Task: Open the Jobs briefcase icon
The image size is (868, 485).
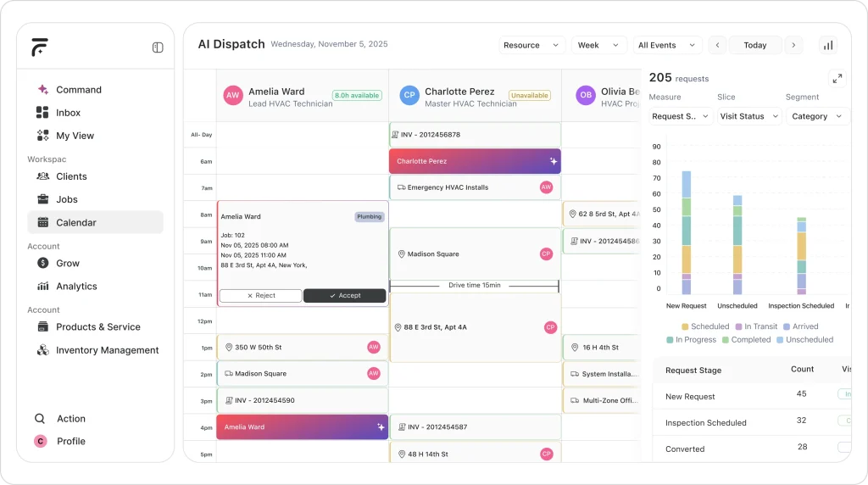Action: click(x=42, y=199)
